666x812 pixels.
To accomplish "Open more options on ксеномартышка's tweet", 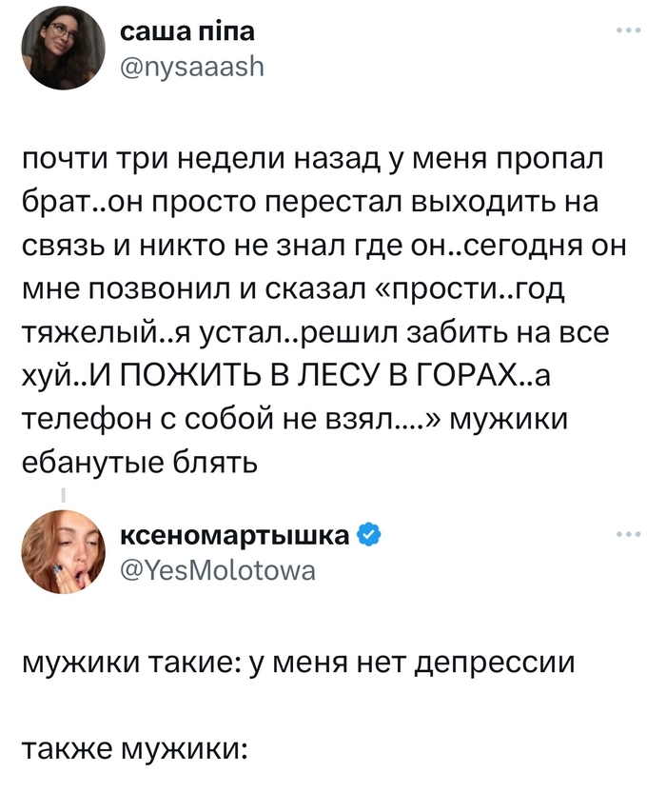I will (x=629, y=534).
